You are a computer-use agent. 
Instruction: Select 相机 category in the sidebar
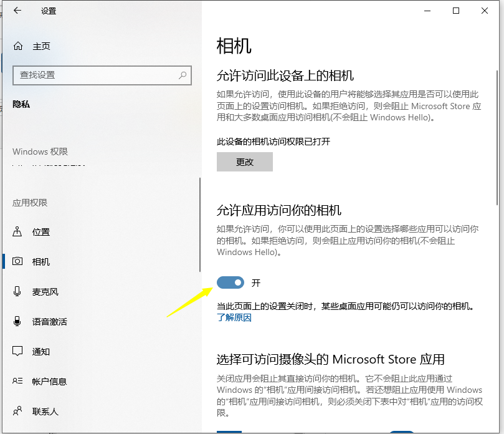tap(41, 262)
